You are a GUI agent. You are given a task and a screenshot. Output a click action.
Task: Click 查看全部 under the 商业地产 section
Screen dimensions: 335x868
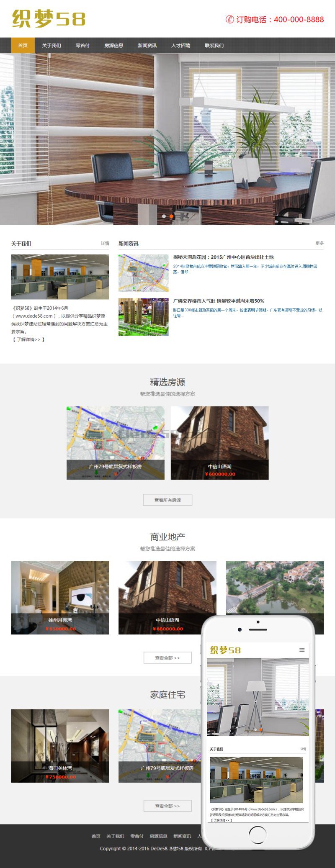pos(167,658)
